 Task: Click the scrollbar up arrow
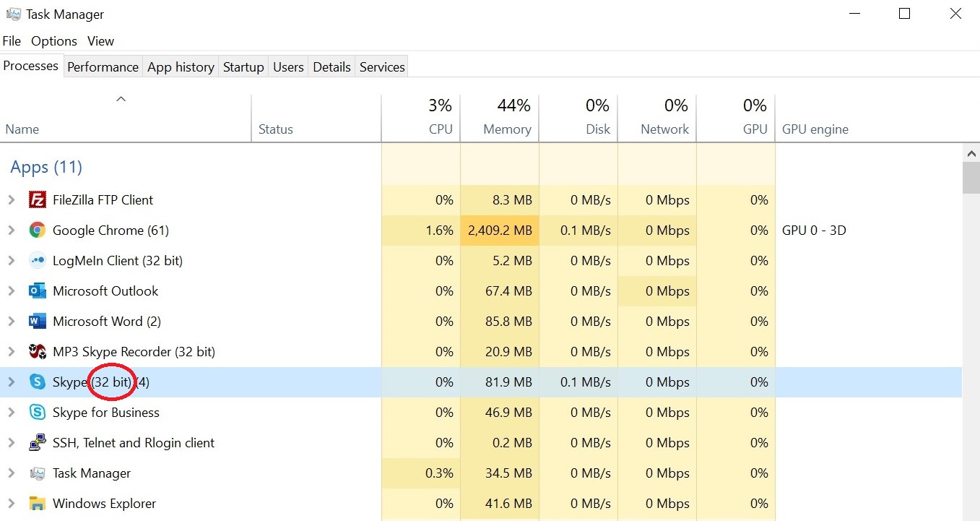pyautogui.click(x=971, y=152)
